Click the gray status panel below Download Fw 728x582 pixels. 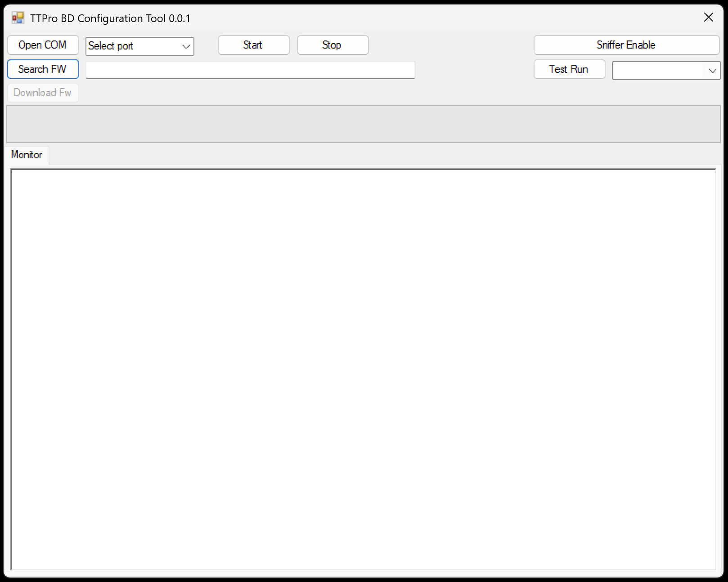pos(364,124)
